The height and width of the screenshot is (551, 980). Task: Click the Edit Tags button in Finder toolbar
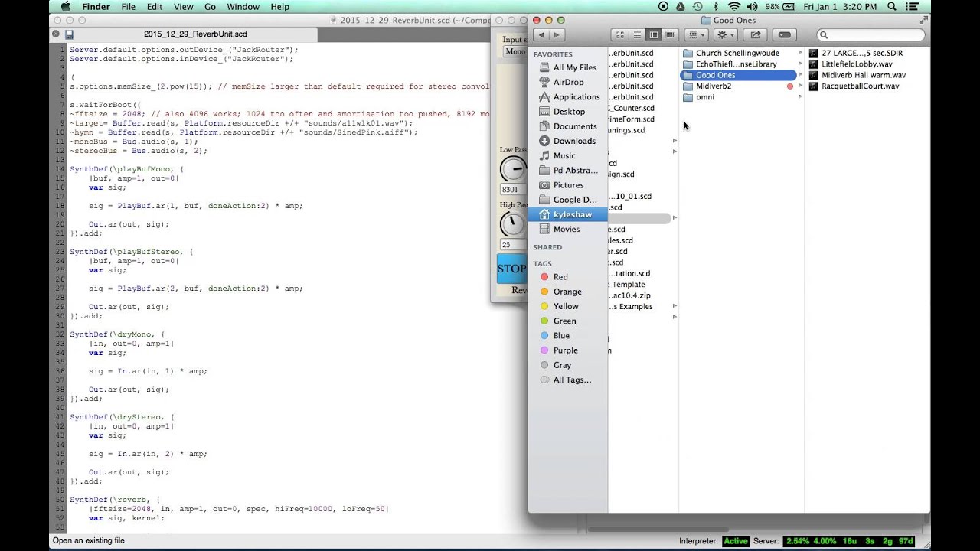tap(784, 34)
